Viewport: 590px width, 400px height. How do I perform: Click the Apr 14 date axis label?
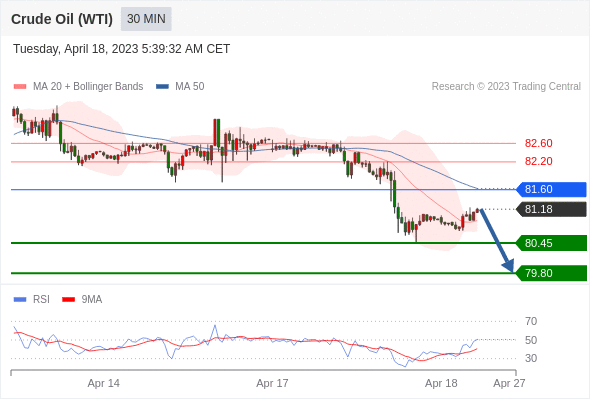tap(103, 383)
